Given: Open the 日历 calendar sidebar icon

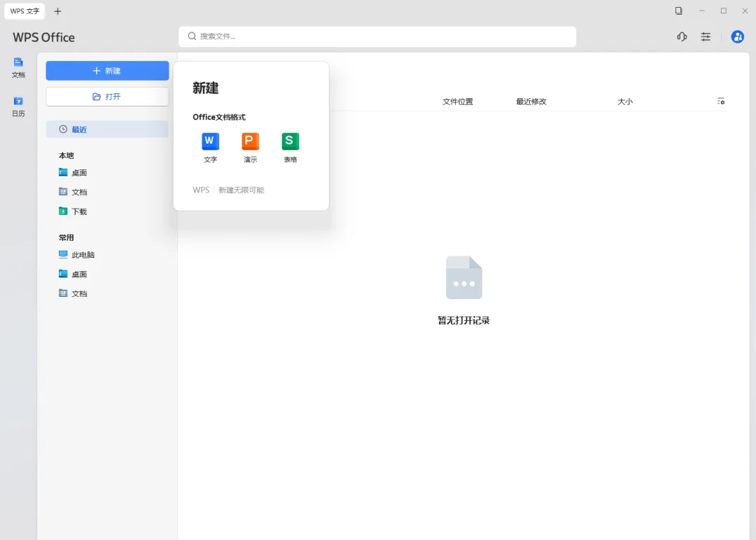Looking at the screenshot, I should [x=18, y=106].
